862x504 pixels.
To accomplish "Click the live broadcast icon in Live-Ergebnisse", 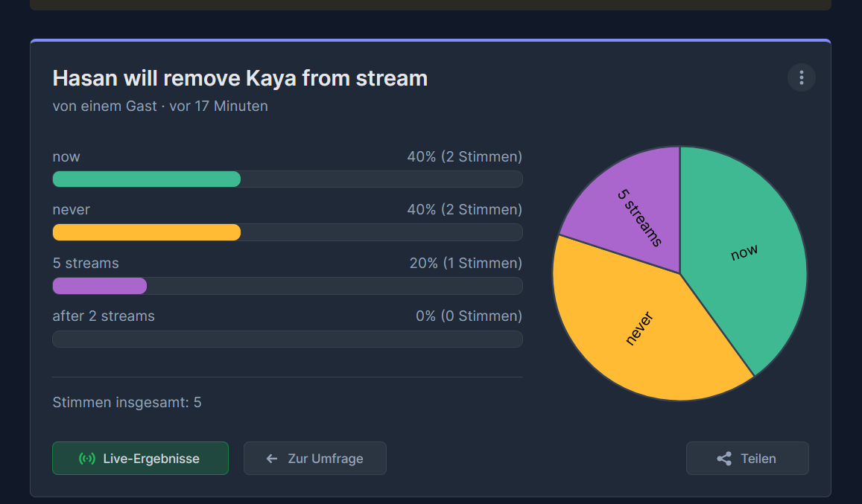I will 87,459.
